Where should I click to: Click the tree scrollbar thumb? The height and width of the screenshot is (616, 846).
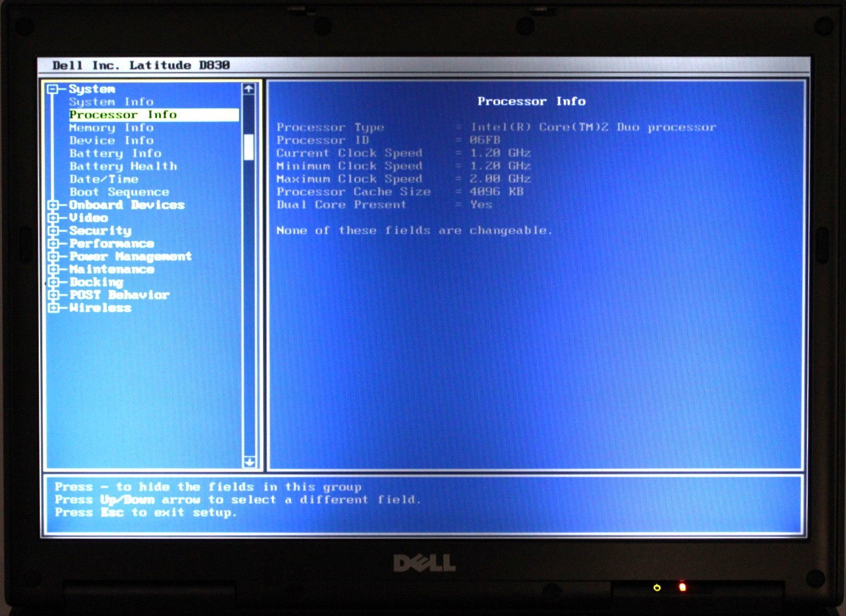[x=249, y=147]
